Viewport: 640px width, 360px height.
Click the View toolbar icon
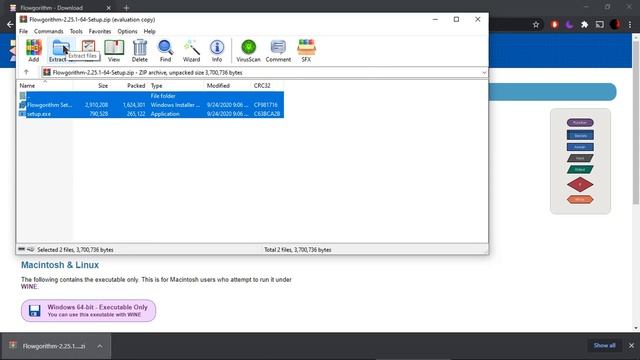[114, 50]
